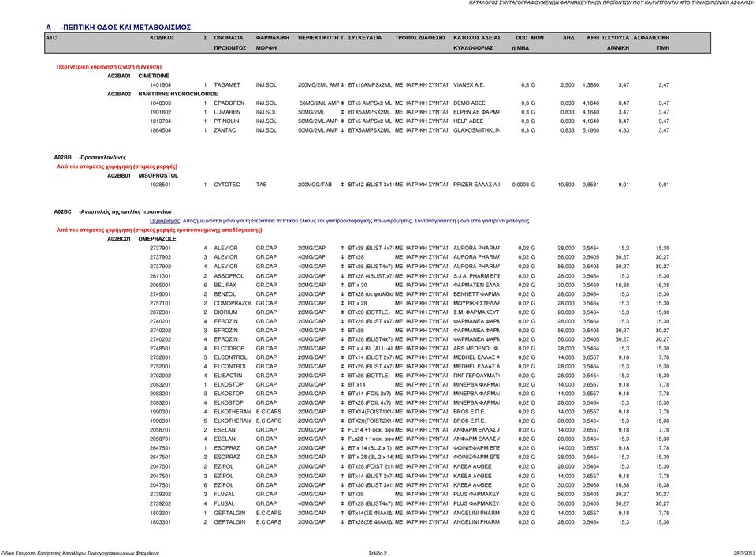
Task: Click the product name "ELCODROP"
Action: 229,349
